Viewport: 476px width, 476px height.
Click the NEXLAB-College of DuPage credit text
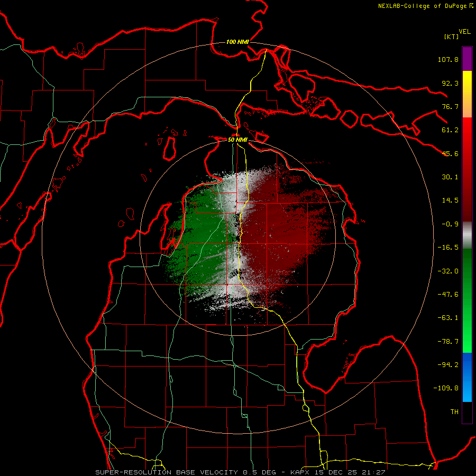click(x=423, y=6)
